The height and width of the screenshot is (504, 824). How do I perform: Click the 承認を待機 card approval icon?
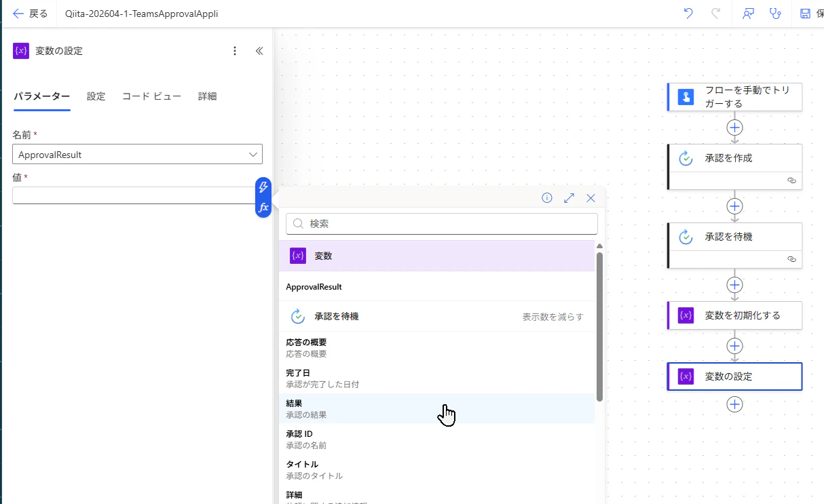pos(686,237)
